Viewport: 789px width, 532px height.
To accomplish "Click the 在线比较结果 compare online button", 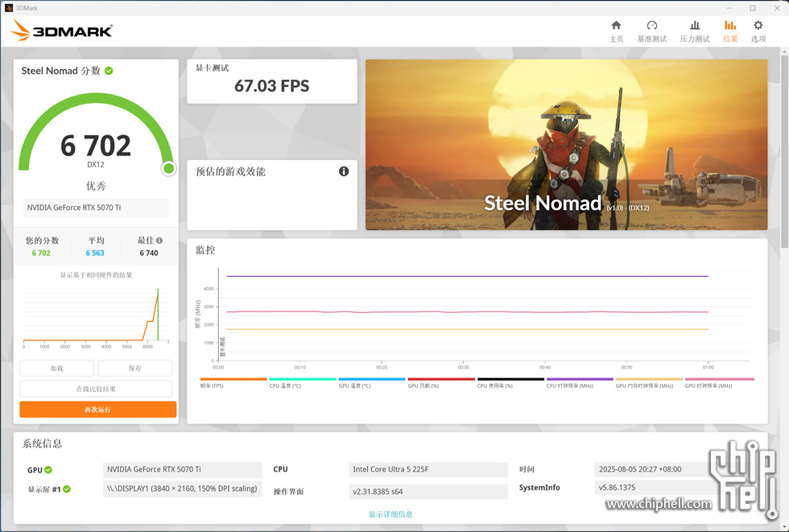I will tap(96, 389).
